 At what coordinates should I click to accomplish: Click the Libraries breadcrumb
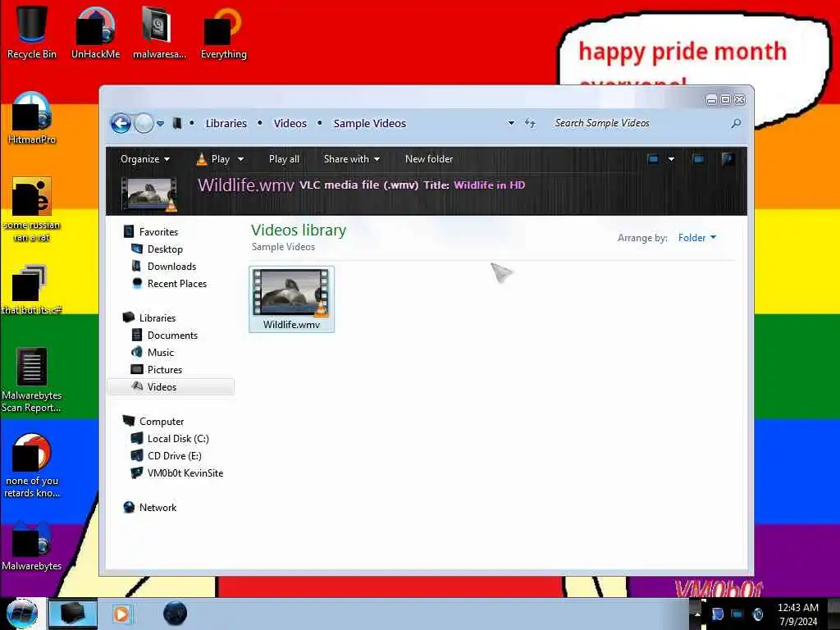tap(226, 123)
